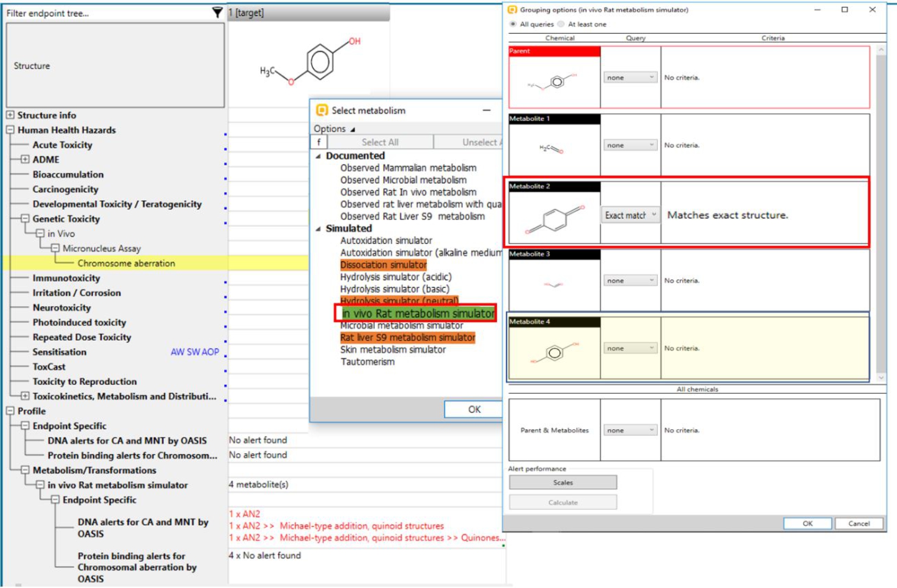Click the Metabolite 2 structure thumbnail
Viewport: 897px width, 588px height.
click(554, 218)
